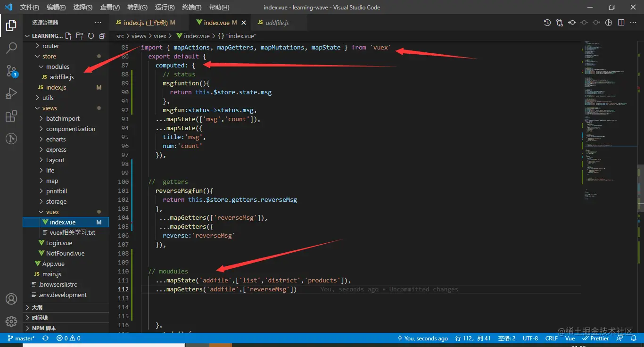Open the 选择(S) menu

(x=83, y=7)
